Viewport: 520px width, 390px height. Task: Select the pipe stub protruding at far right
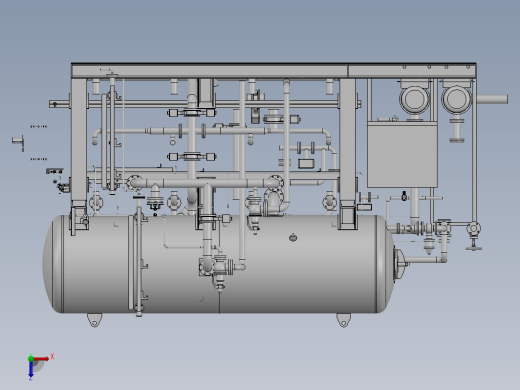(x=492, y=99)
